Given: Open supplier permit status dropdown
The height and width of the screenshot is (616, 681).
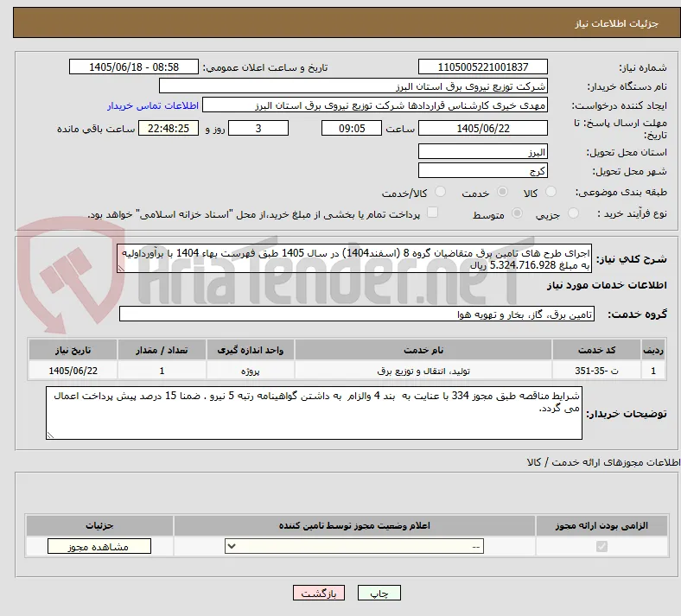Looking at the screenshot, I should (x=354, y=546).
